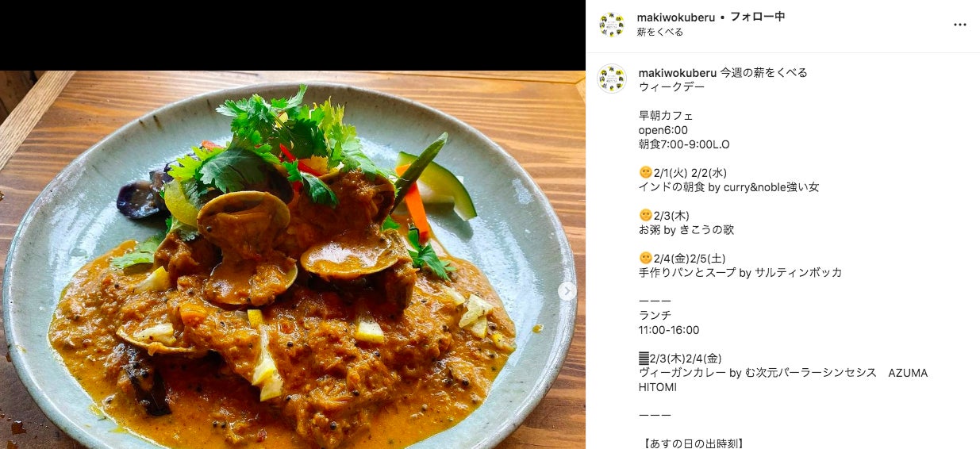Open makiwokuberu username in post header
980x449 pixels.
(x=675, y=17)
